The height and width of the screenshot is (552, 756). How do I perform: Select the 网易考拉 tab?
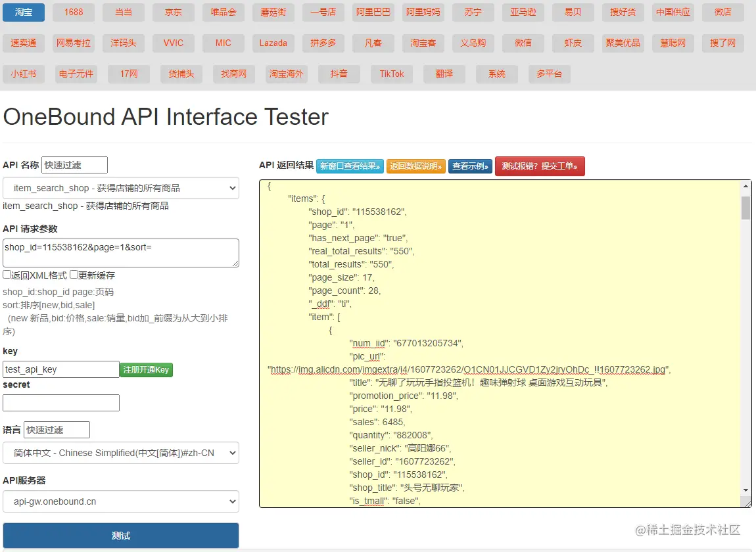74,43
